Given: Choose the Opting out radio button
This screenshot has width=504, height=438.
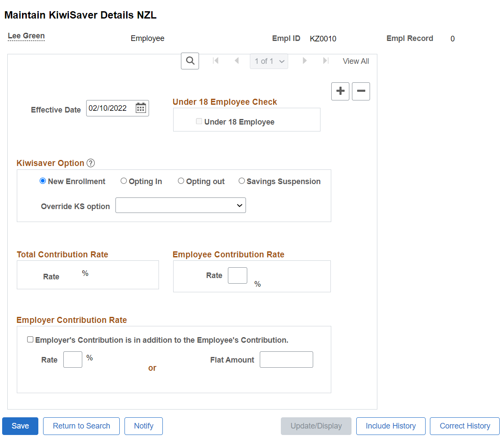Looking at the screenshot, I should coord(181,181).
